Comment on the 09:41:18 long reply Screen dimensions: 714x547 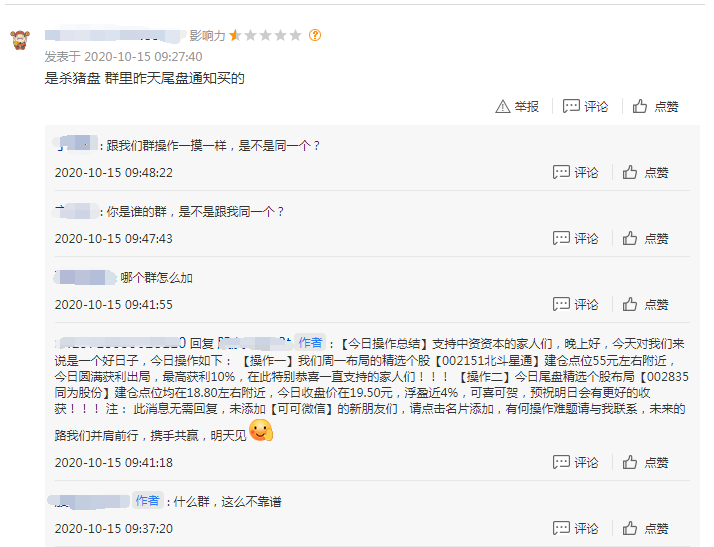(575, 463)
